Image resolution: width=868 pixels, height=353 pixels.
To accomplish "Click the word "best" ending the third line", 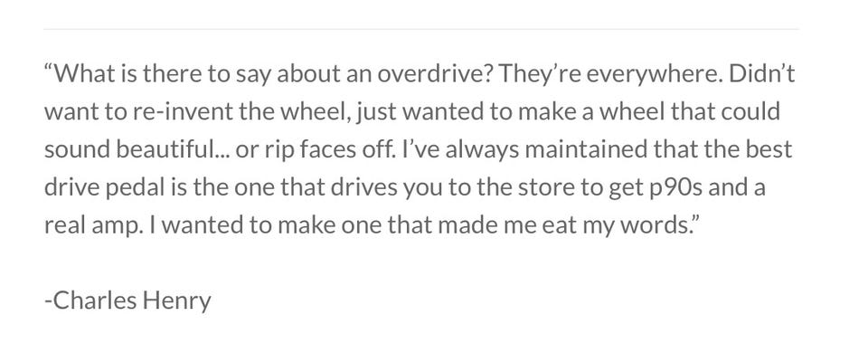I will tap(770, 149).
